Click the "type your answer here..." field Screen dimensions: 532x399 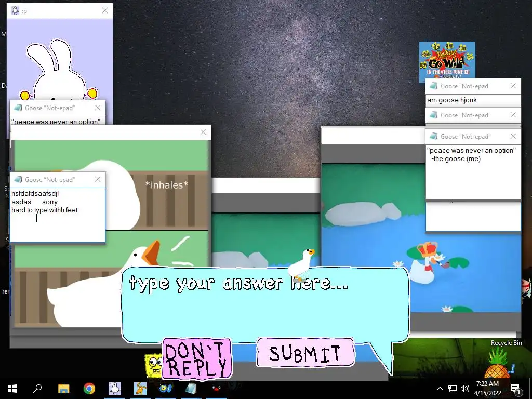pyautogui.click(x=264, y=304)
